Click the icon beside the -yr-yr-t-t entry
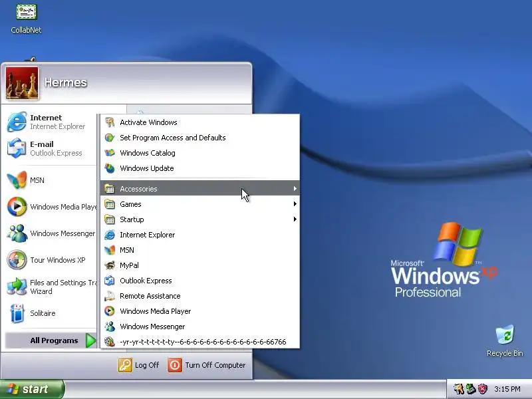This screenshot has height=399, width=532. point(110,342)
